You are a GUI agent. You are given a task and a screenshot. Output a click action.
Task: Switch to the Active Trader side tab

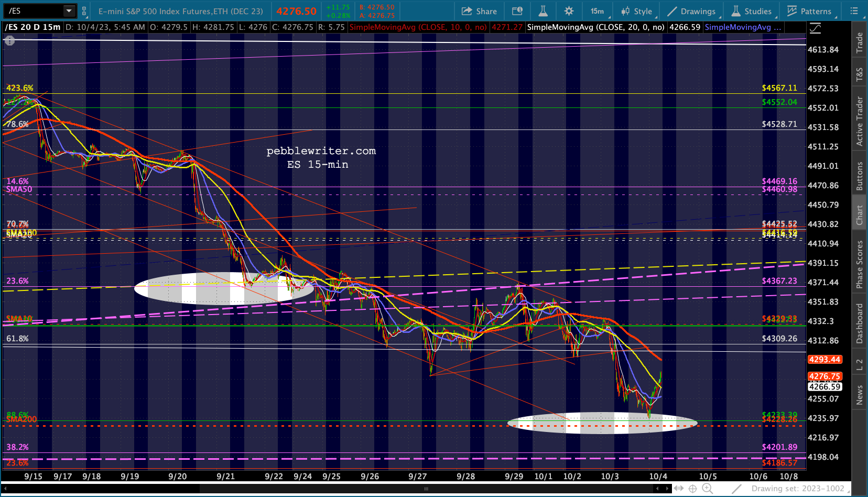pos(860,121)
